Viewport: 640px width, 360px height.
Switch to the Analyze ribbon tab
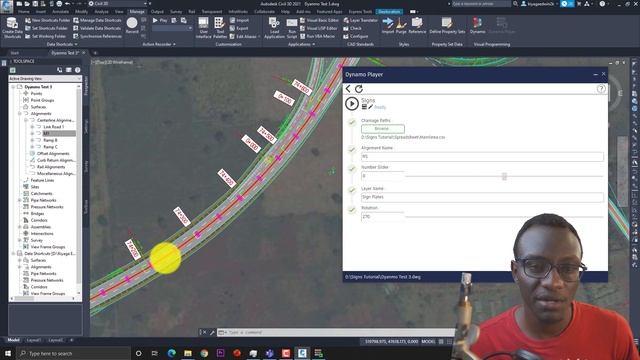[x=101, y=11]
